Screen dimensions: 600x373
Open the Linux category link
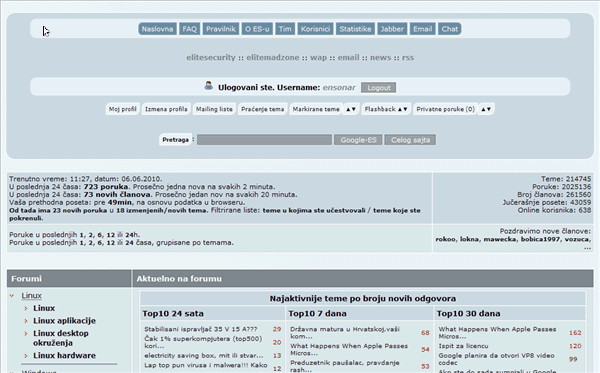pos(31,296)
